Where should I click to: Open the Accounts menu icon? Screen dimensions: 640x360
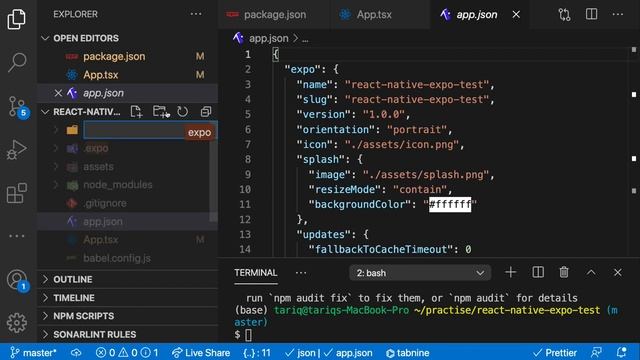tap(17, 281)
